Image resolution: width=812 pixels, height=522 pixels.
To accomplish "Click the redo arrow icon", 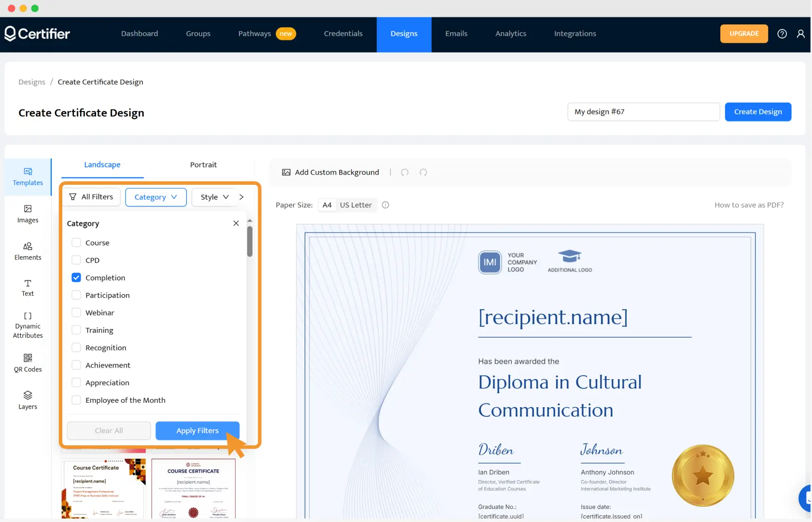I will (x=423, y=172).
